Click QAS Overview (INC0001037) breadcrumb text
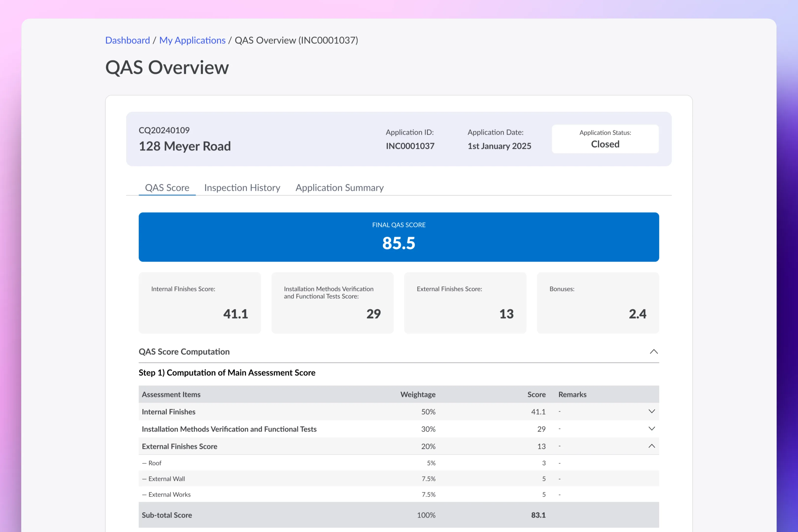Viewport: 798px width, 532px height. 296,40
